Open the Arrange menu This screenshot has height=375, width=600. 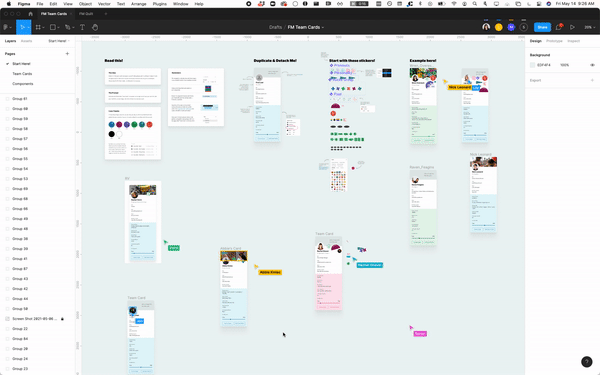(139, 4)
